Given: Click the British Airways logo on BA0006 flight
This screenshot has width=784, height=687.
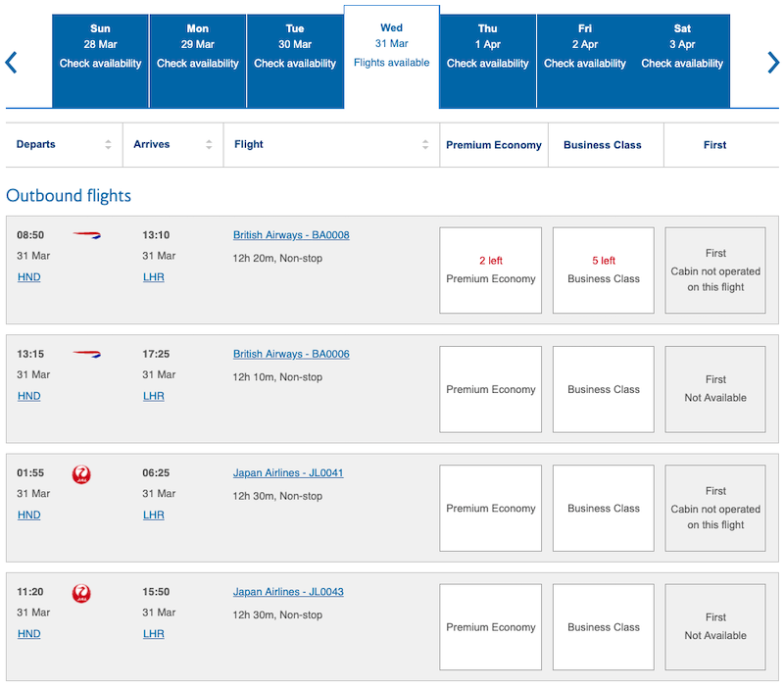Looking at the screenshot, I should click(86, 354).
